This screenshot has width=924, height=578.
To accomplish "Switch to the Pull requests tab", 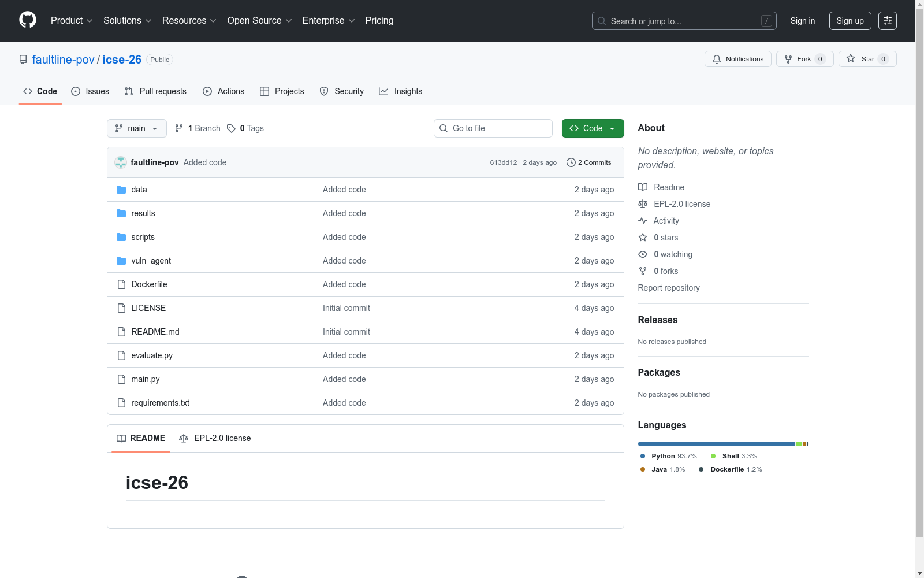I will tap(155, 91).
